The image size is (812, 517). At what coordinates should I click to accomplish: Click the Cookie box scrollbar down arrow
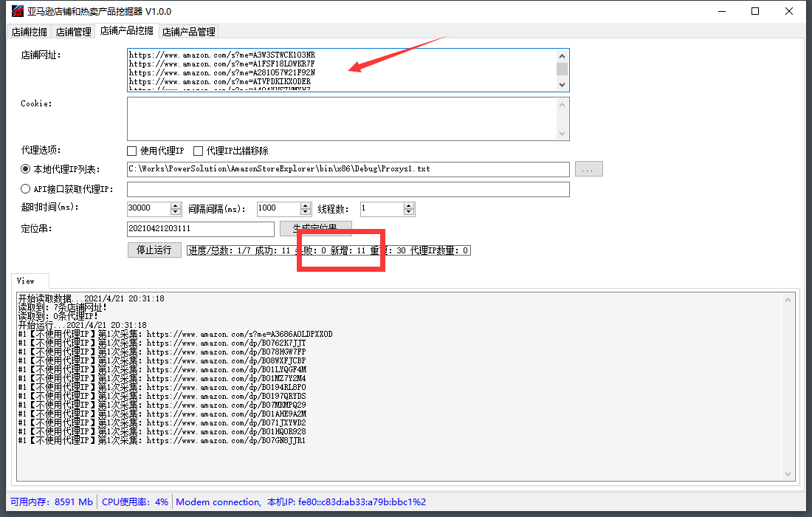tap(562, 134)
